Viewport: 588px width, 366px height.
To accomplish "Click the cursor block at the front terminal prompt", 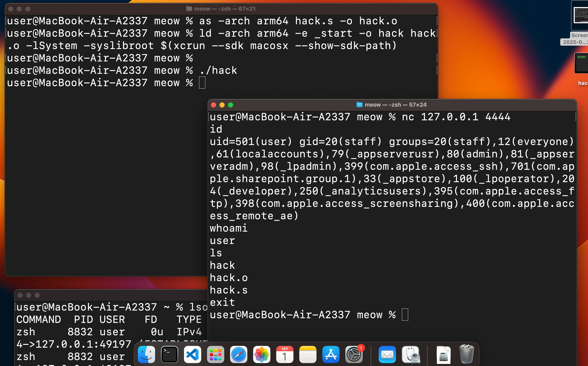I will point(405,315).
